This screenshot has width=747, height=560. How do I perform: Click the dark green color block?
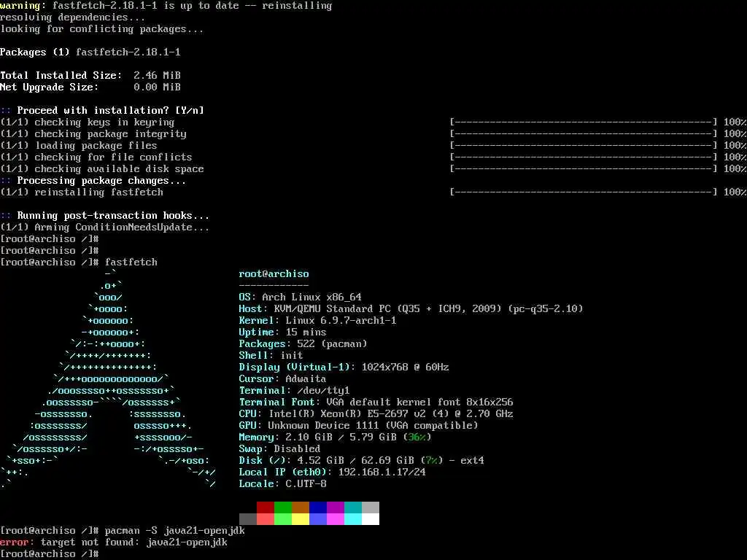[283, 507]
